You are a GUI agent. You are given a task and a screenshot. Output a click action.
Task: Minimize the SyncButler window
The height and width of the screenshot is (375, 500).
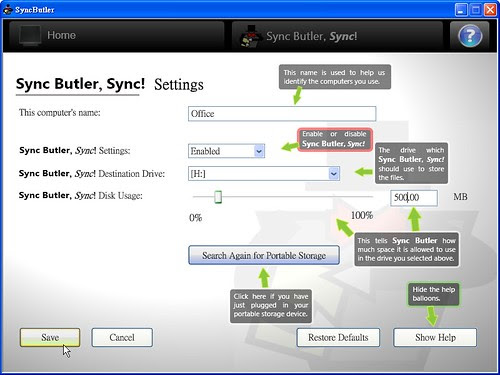point(461,10)
